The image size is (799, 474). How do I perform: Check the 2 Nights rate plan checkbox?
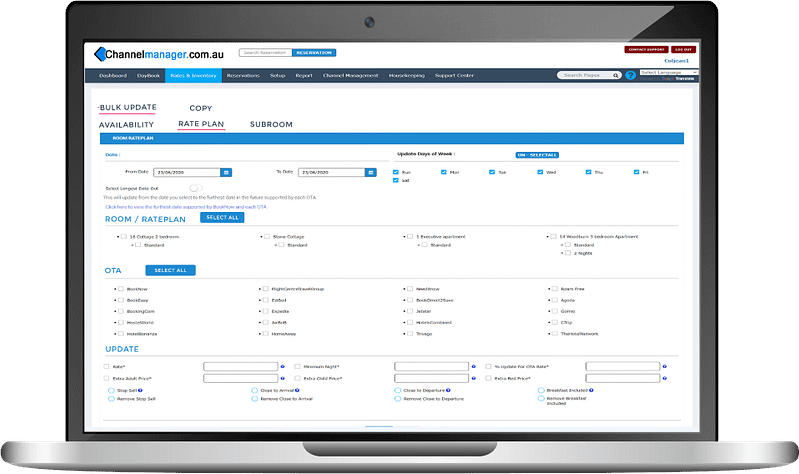[568, 253]
